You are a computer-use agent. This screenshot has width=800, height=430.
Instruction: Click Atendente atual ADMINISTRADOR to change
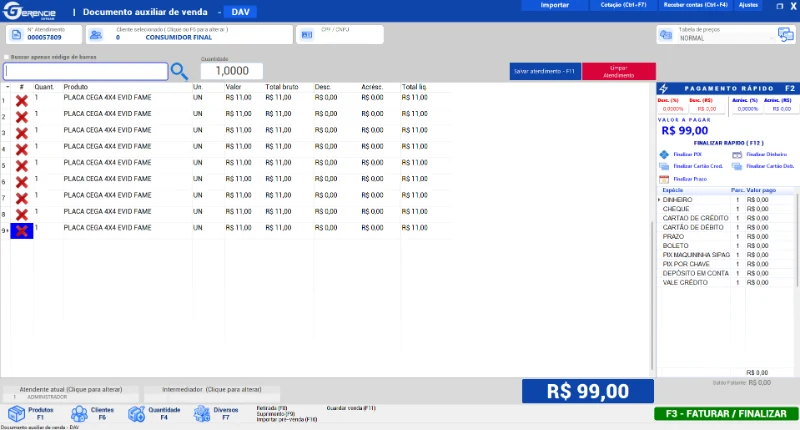[x=70, y=393]
